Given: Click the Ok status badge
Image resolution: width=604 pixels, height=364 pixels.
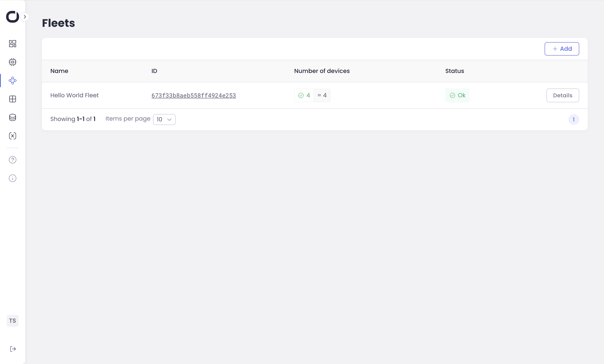Looking at the screenshot, I should coord(457,95).
